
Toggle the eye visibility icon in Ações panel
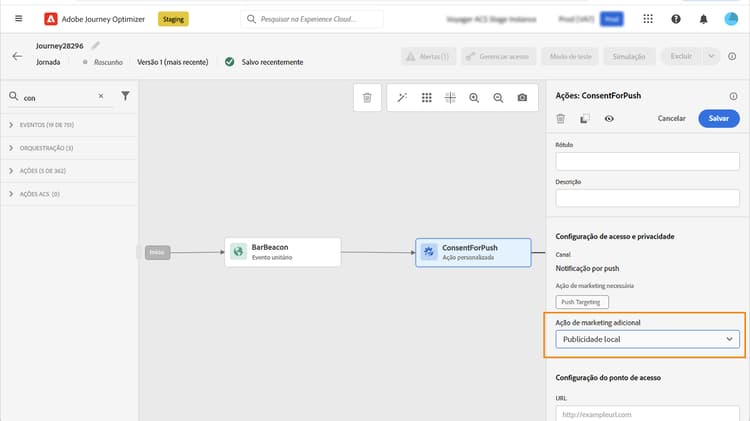coord(609,118)
